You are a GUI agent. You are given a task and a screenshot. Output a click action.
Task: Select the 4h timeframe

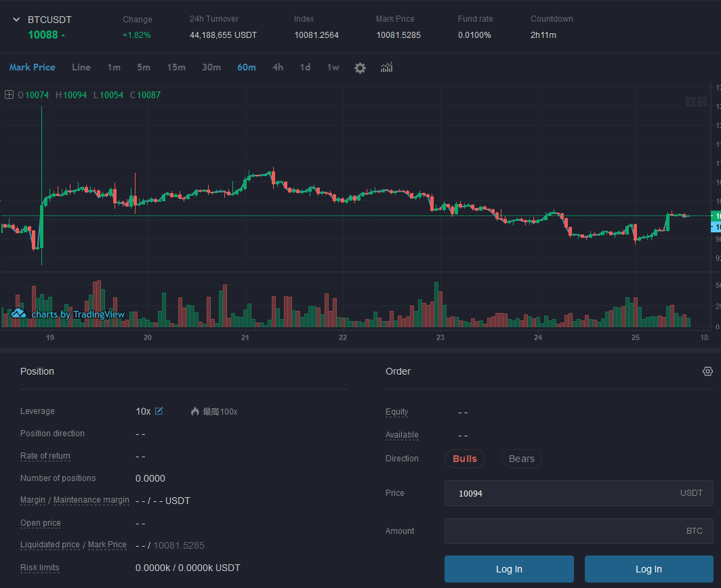coord(278,67)
